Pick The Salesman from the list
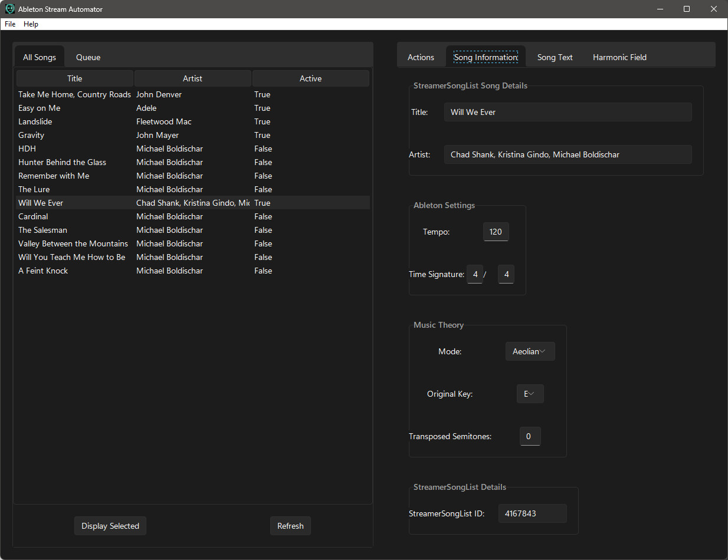728x560 pixels. point(42,230)
